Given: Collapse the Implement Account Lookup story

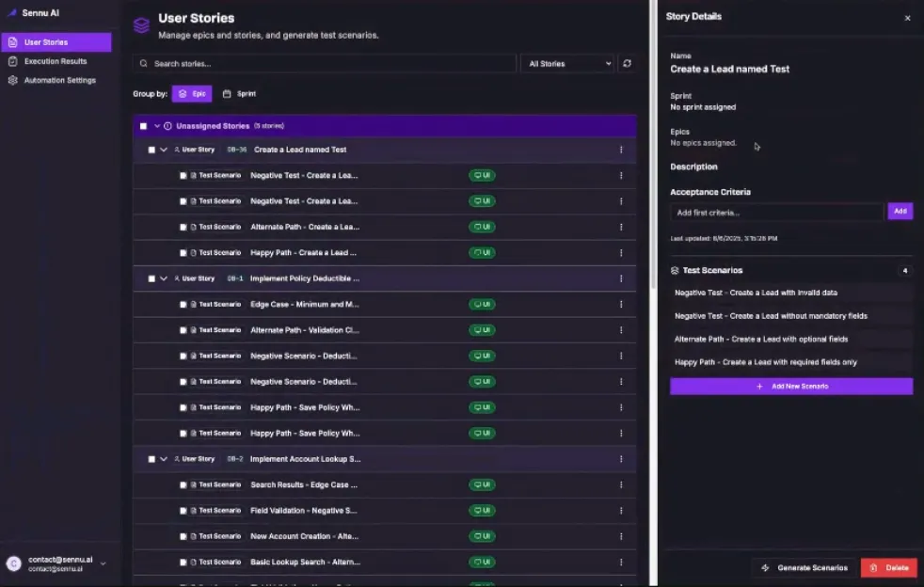Looking at the screenshot, I should click(x=164, y=459).
